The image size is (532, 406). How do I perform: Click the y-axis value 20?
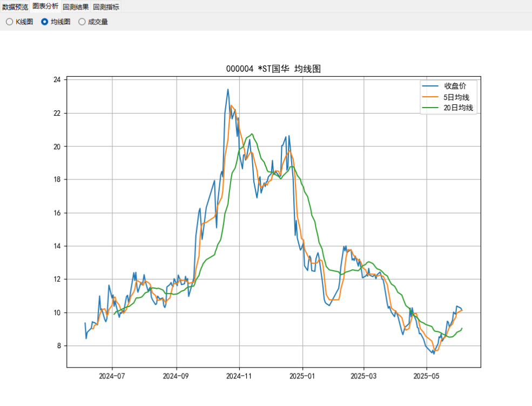[x=57, y=147]
